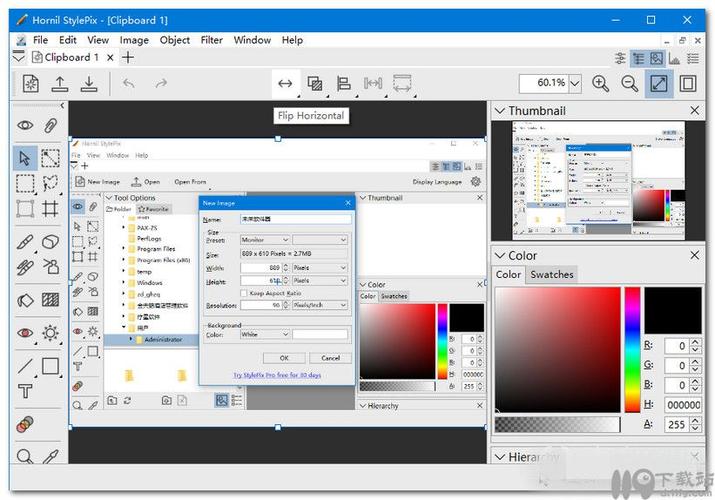Click the zoom percentage 60.1% field
Screen dimensions: 715x500
pyautogui.click(x=544, y=83)
